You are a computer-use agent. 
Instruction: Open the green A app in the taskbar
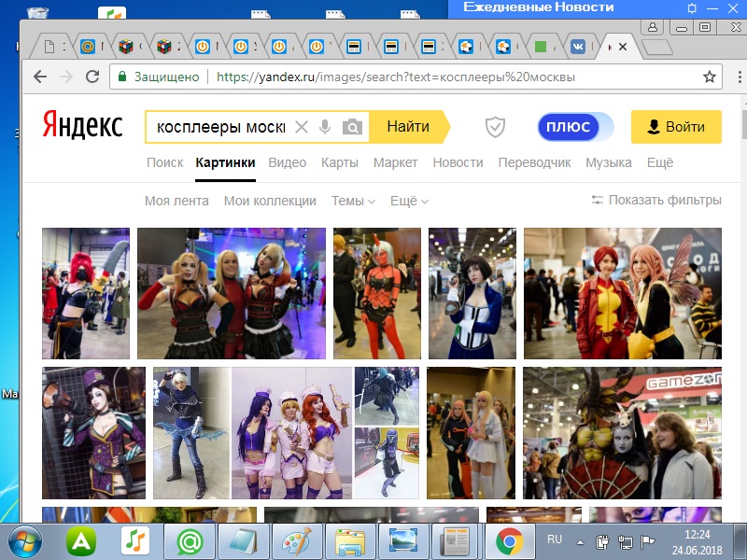pos(80,541)
